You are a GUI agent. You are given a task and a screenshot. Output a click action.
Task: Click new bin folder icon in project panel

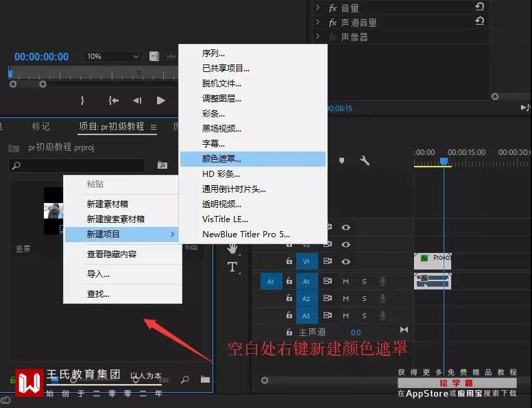205,379
